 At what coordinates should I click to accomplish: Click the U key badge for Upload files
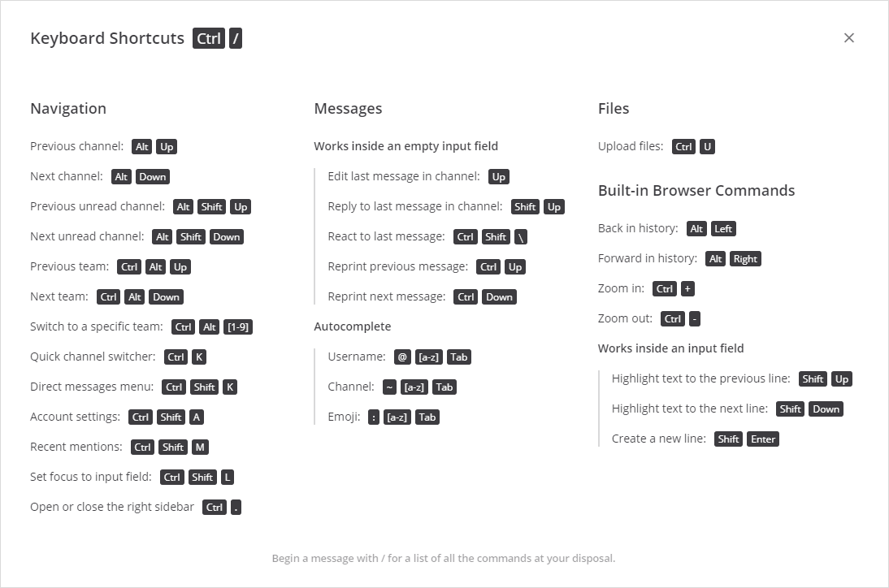pyautogui.click(x=708, y=147)
